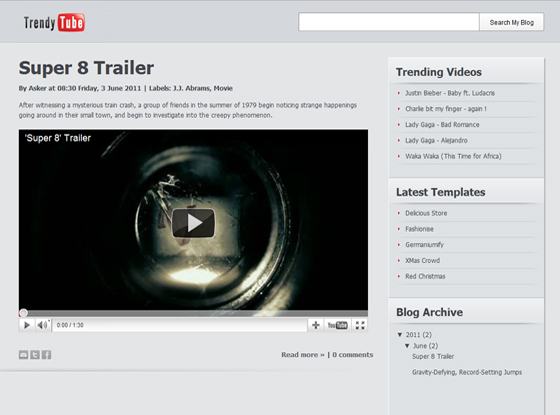The image size is (560, 415).
Task: Open the Movie label link
Action: 223,88
